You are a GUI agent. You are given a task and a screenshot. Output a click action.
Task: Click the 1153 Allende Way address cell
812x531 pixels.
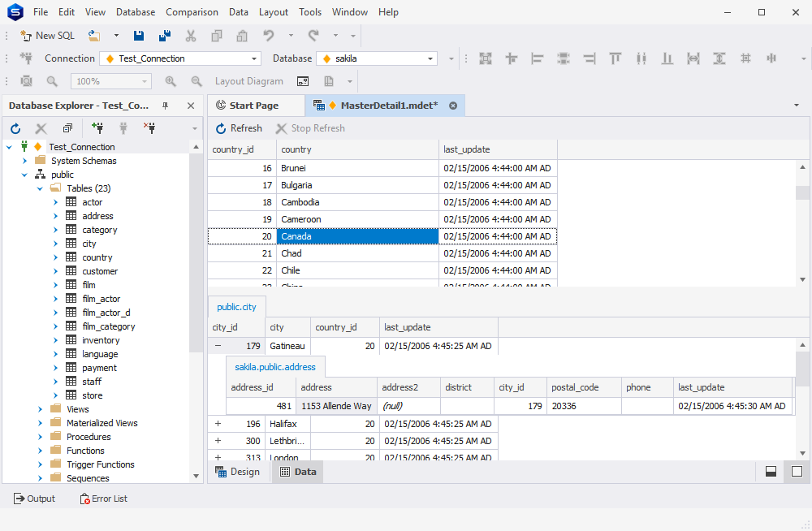(x=337, y=406)
